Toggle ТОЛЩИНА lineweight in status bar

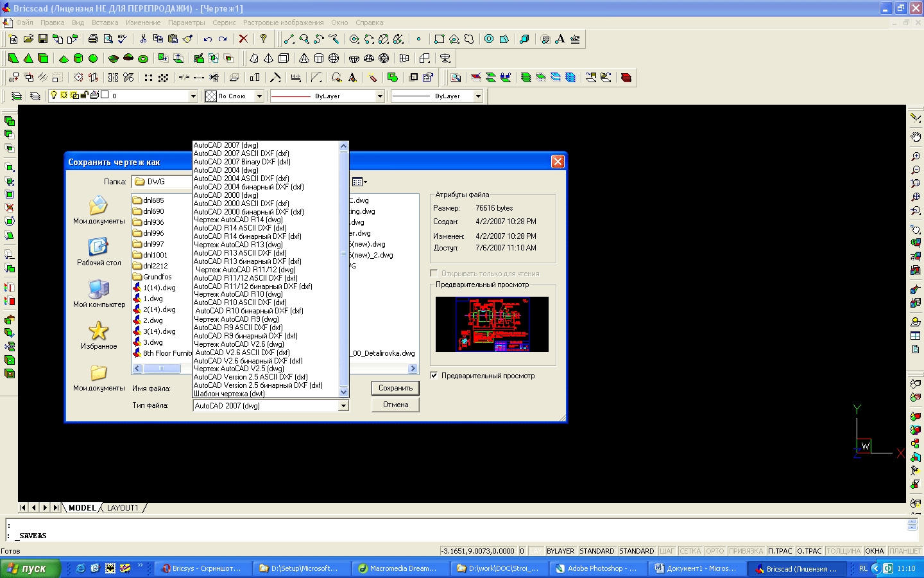[x=843, y=551]
